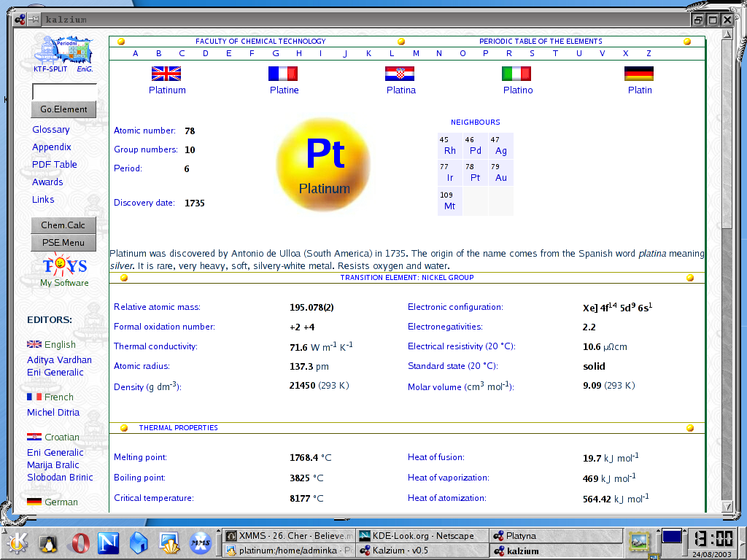The image size is (747, 560).
Task: Select the French flag above Platine
Action: pyautogui.click(x=283, y=74)
